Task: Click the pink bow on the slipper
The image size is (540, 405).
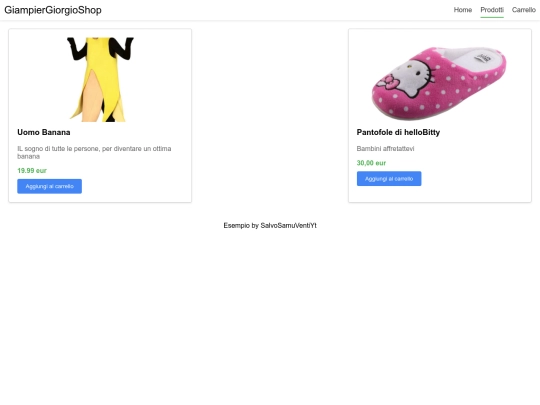Action: click(388, 82)
